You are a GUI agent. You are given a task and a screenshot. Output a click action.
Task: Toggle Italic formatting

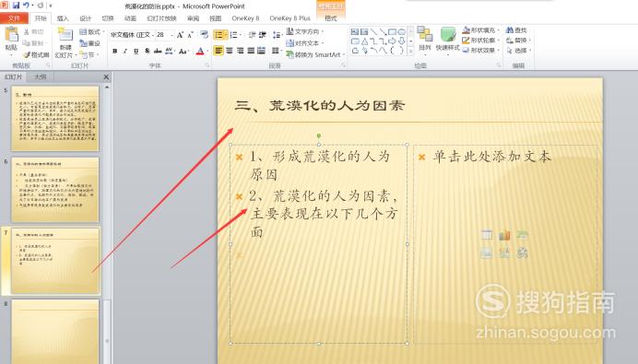(x=125, y=51)
